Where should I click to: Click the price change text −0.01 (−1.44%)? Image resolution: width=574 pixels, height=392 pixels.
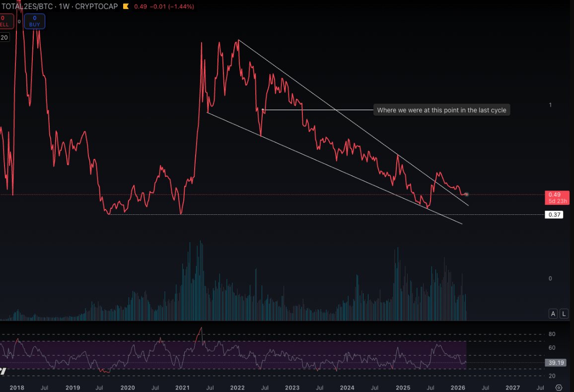[x=172, y=6]
